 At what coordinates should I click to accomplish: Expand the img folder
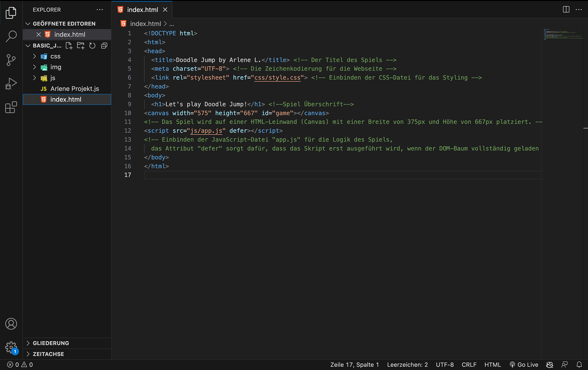tap(55, 67)
